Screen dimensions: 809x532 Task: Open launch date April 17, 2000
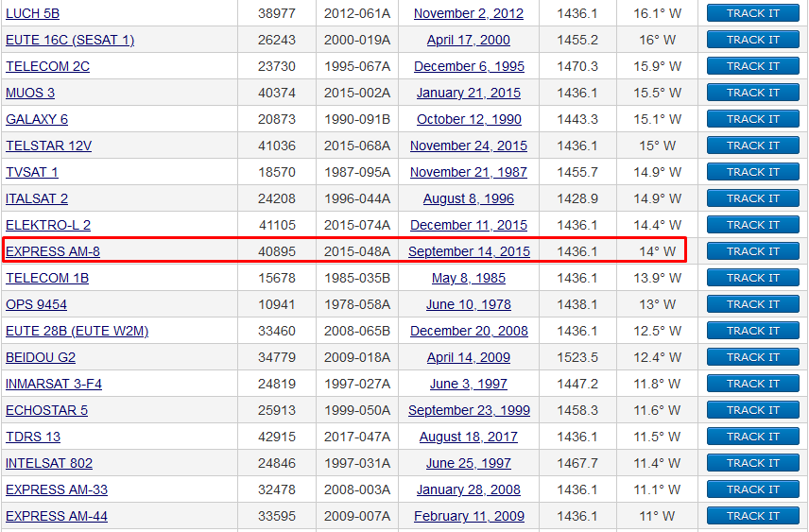tap(469, 40)
